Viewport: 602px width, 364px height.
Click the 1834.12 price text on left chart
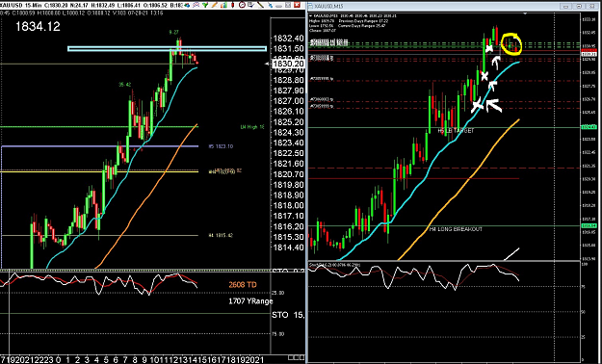38,27
